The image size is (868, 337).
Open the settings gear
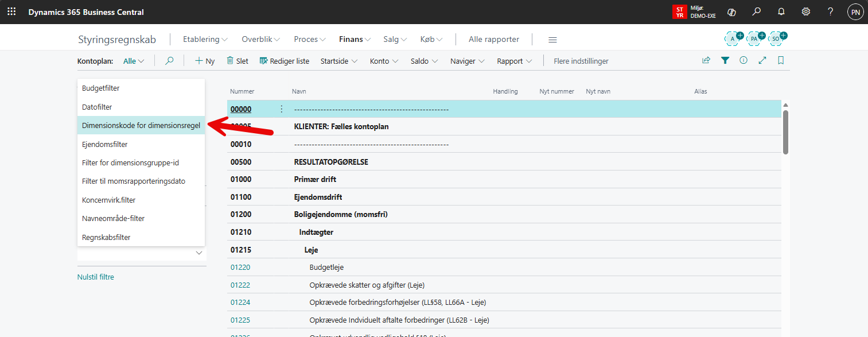(x=805, y=12)
